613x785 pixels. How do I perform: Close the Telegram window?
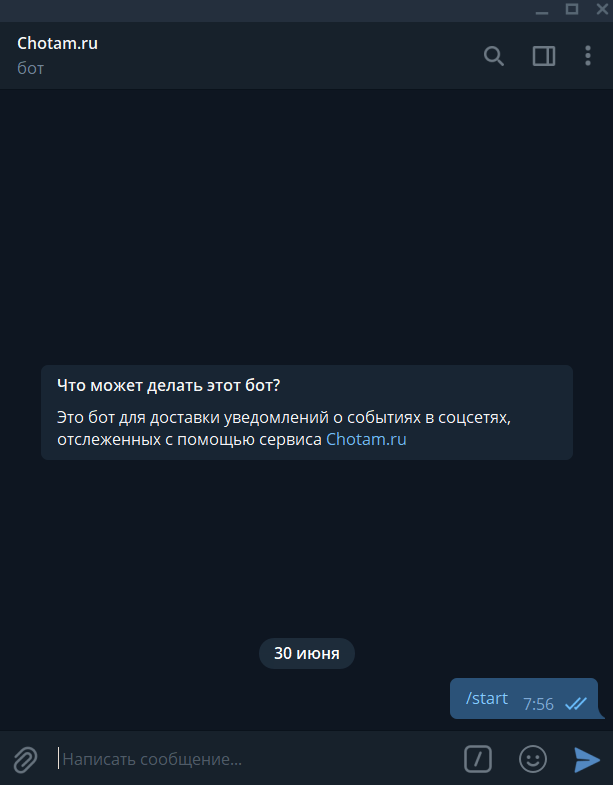[x=602, y=9]
